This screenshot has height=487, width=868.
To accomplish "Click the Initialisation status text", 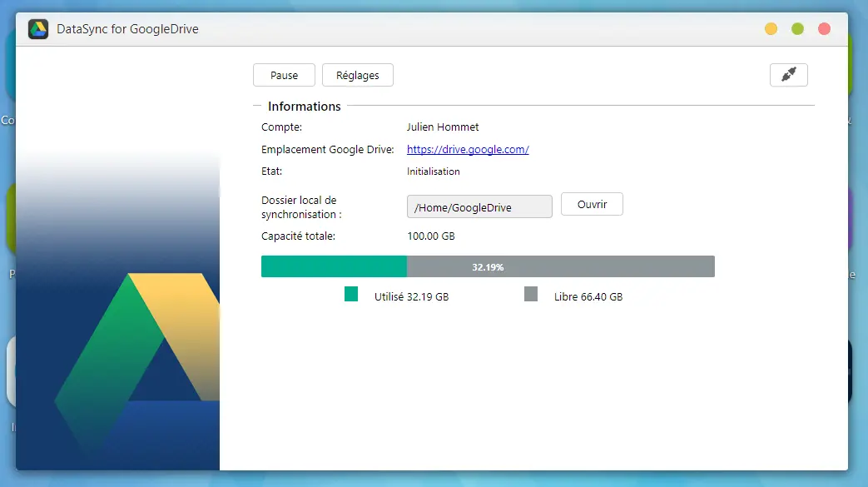I will (434, 171).
